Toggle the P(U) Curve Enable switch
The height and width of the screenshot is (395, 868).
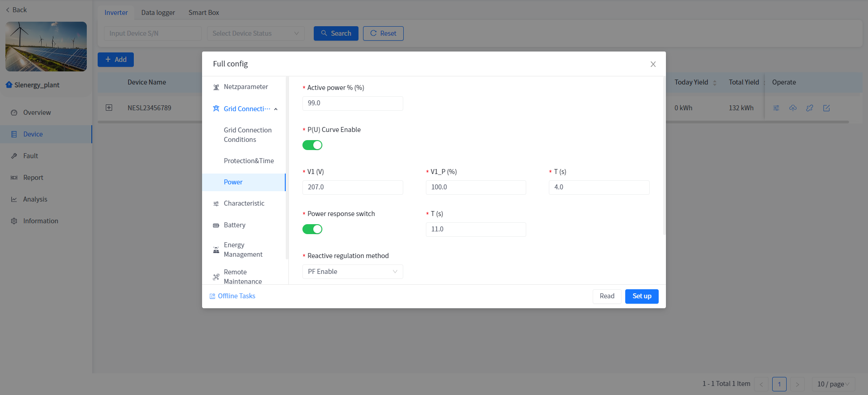tap(312, 145)
